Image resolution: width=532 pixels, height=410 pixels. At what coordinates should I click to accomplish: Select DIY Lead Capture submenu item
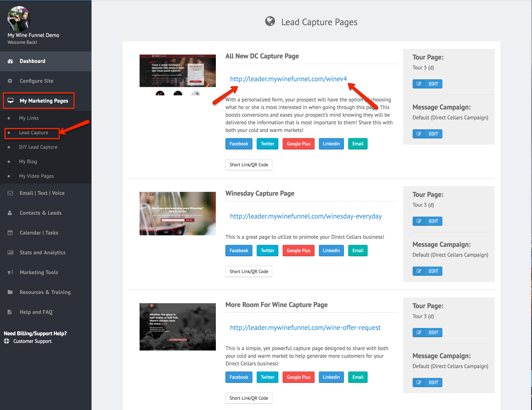pyautogui.click(x=38, y=147)
